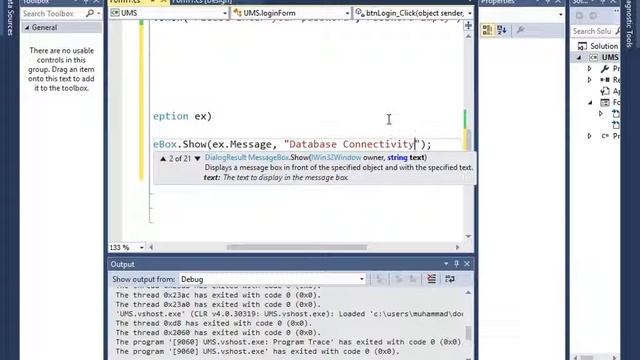
Task: Click into the Search Toolbox field
Action: 53,13
